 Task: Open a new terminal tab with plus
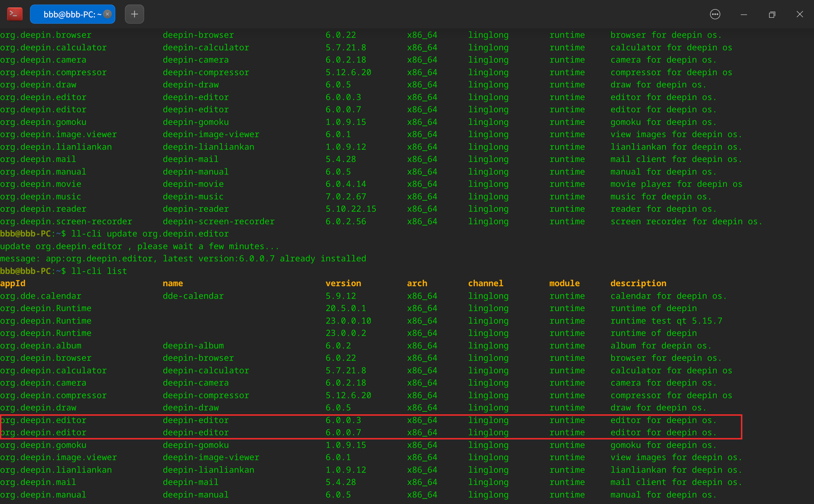coord(134,14)
